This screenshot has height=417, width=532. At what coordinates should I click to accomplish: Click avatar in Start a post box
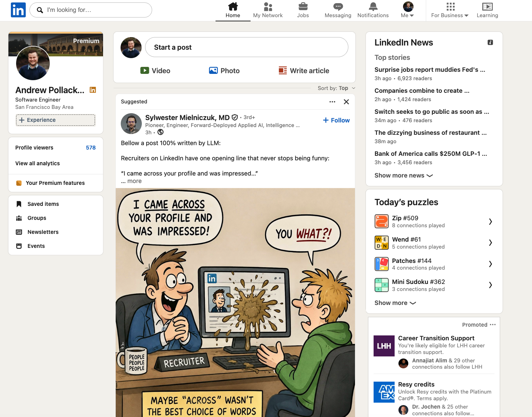pyautogui.click(x=131, y=48)
